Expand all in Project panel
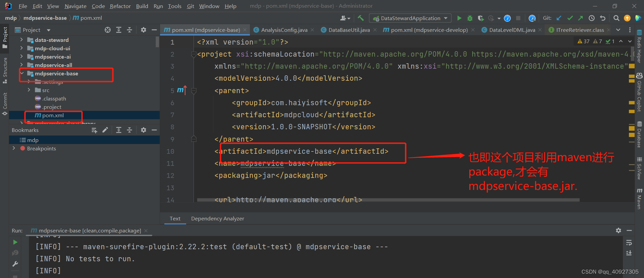 [119, 30]
